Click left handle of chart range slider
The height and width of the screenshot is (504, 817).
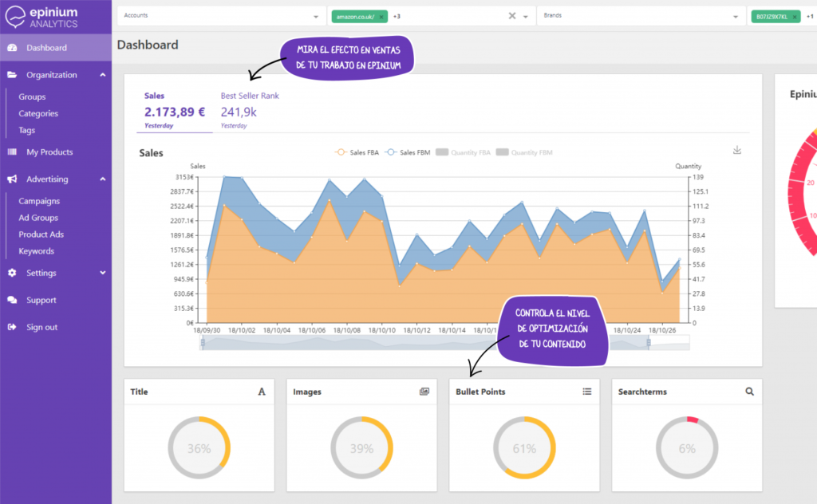pos(203,343)
